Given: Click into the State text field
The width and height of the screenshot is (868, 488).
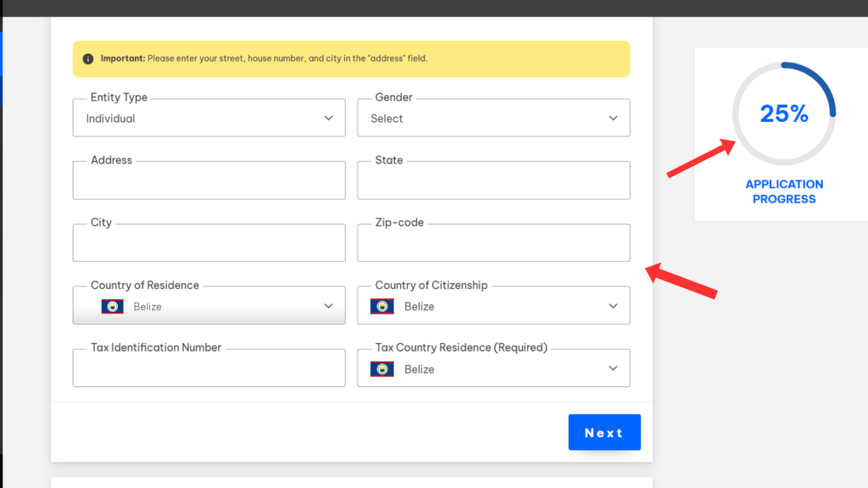Looking at the screenshot, I should pyautogui.click(x=493, y=181).
